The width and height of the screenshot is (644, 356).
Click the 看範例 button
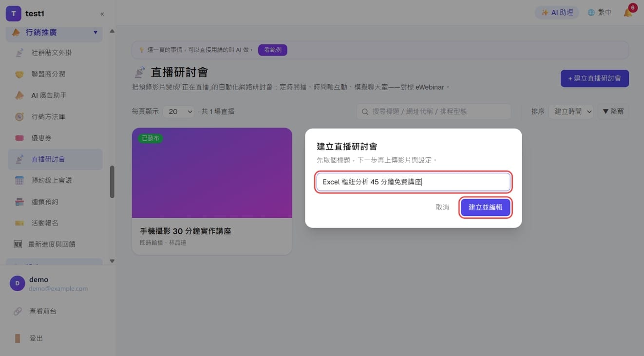[272, 50]
